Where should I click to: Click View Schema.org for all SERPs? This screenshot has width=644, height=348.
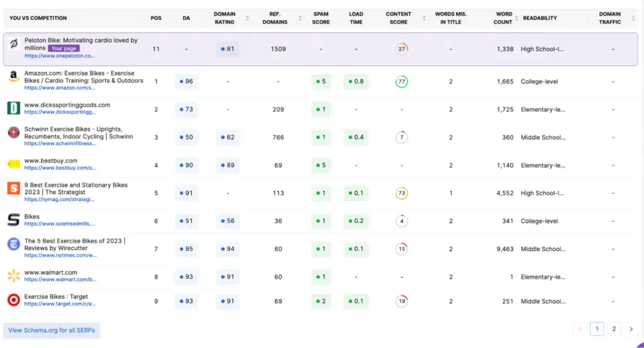click(x=52, y=330)
